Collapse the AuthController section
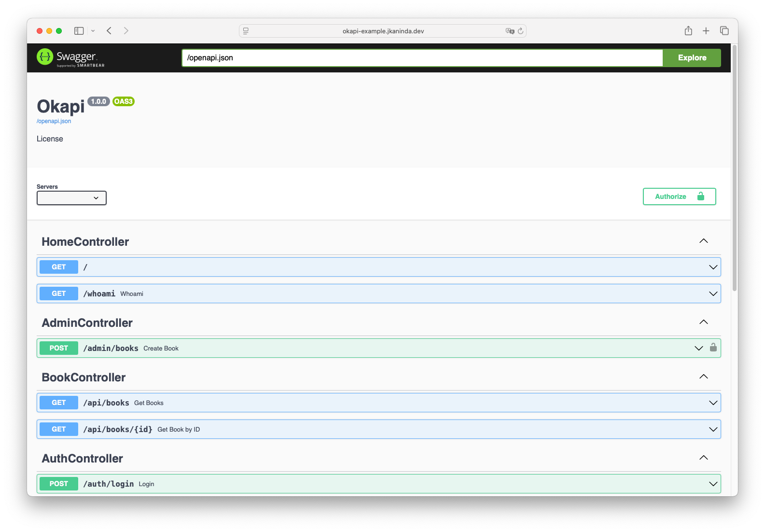This screenshot has height=532, width=765. [x=704, y=458]
